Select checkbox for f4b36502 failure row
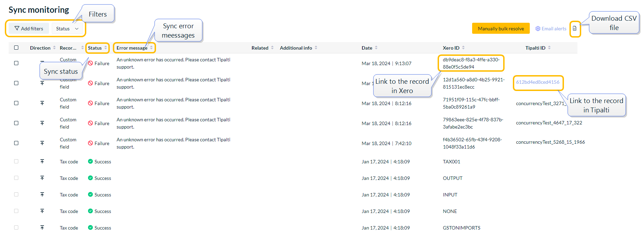The image size is (644, 244). pyautogui.click(x=16, y=143)
